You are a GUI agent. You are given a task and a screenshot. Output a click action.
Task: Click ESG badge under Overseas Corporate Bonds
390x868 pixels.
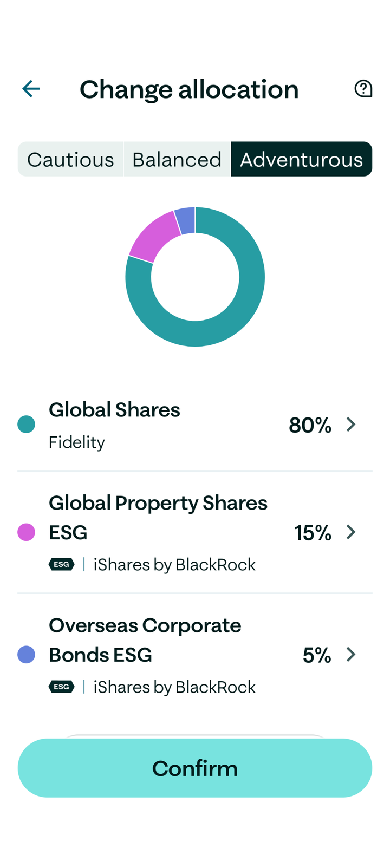click(x=61, y=687)
